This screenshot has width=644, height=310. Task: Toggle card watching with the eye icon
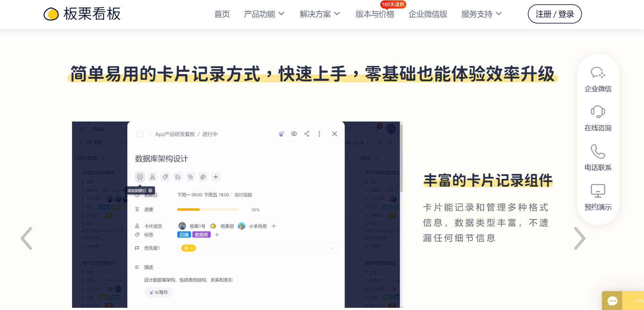pos(294,134)
